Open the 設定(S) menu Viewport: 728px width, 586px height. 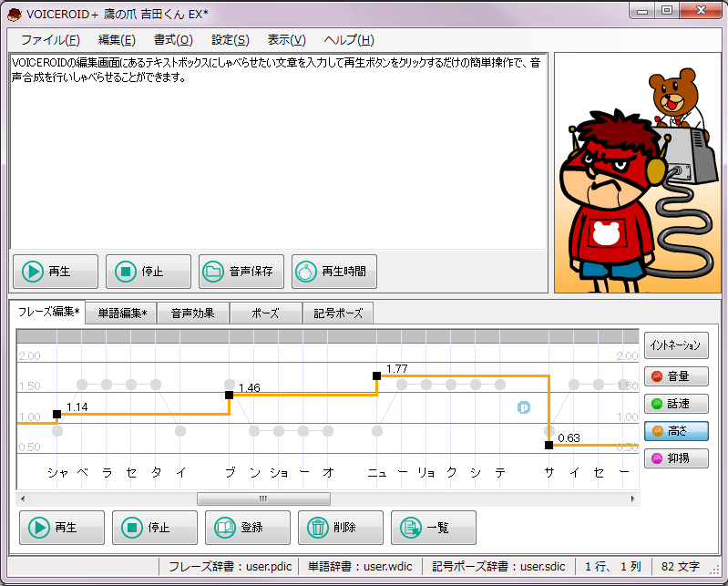point(231,40)
